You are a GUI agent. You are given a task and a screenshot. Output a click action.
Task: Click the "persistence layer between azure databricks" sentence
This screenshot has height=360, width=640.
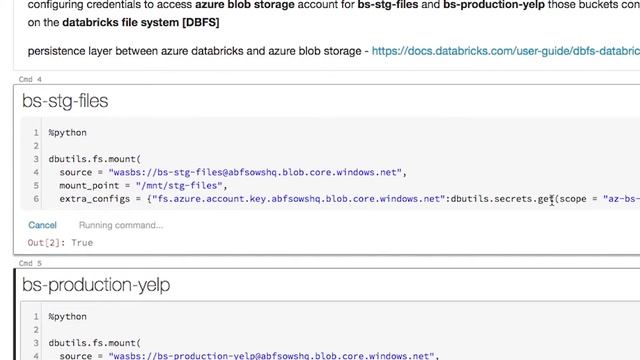point(195,51)
